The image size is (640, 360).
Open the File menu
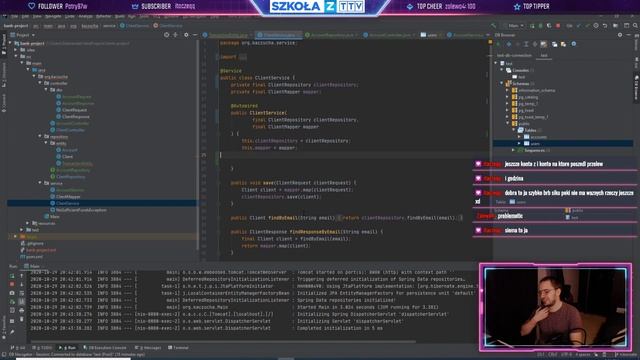coord(15,17)
